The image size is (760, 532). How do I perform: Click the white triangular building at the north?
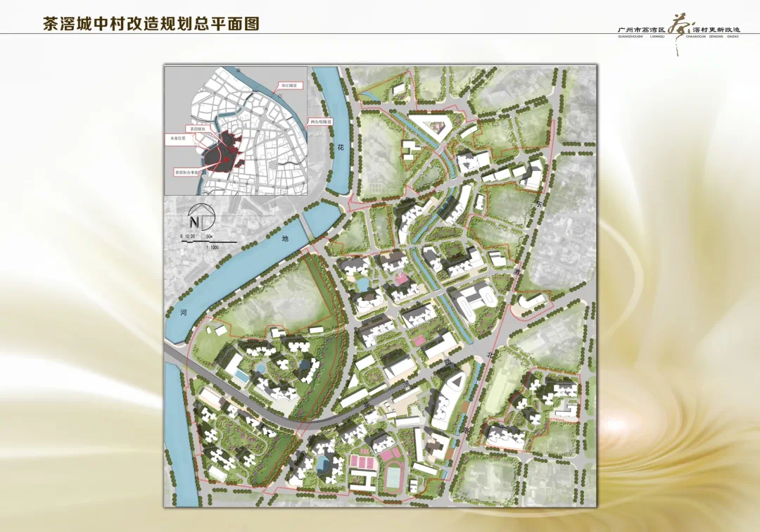(x=430, y=127)
